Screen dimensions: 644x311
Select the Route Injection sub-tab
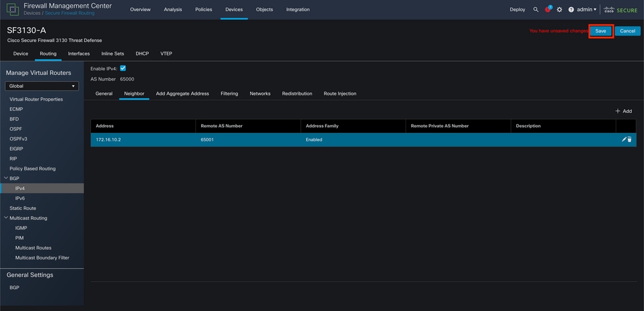(x=340, y=94)
